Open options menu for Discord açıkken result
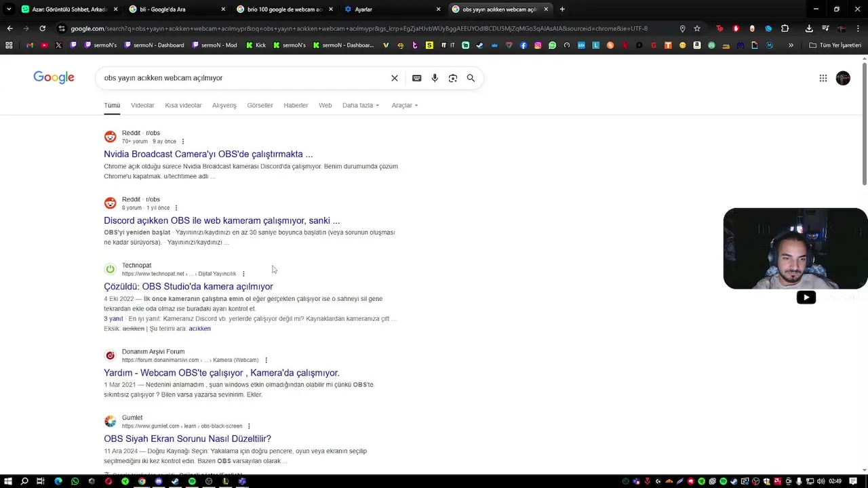 click(176, 208)
